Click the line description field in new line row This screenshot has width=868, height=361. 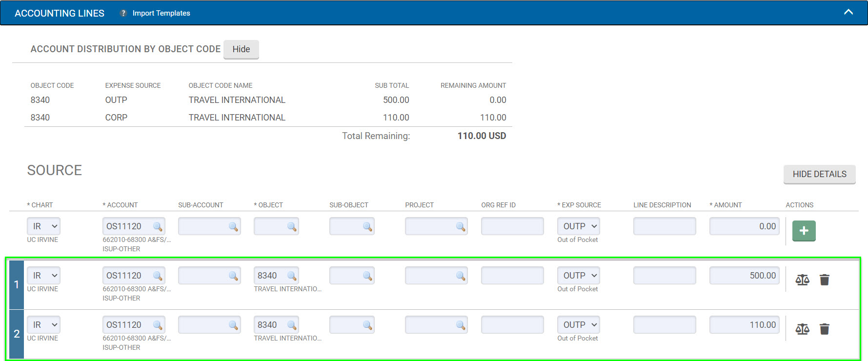coord(665,226)
